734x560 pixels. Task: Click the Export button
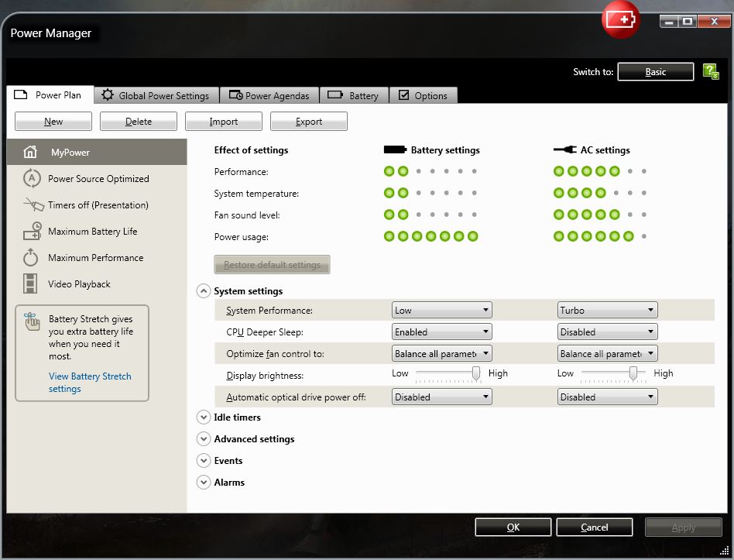[x=309, y=122]
